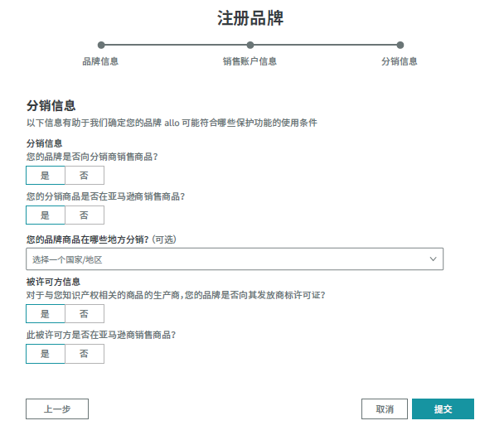Go to the 分销信息 step label

tap(400, 61)
